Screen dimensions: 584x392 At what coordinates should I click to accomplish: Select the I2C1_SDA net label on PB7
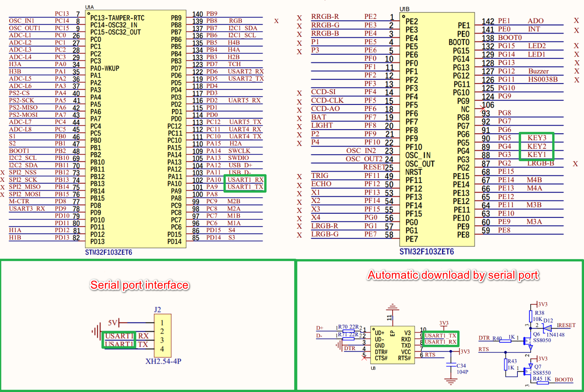click(x=243, y=28)
